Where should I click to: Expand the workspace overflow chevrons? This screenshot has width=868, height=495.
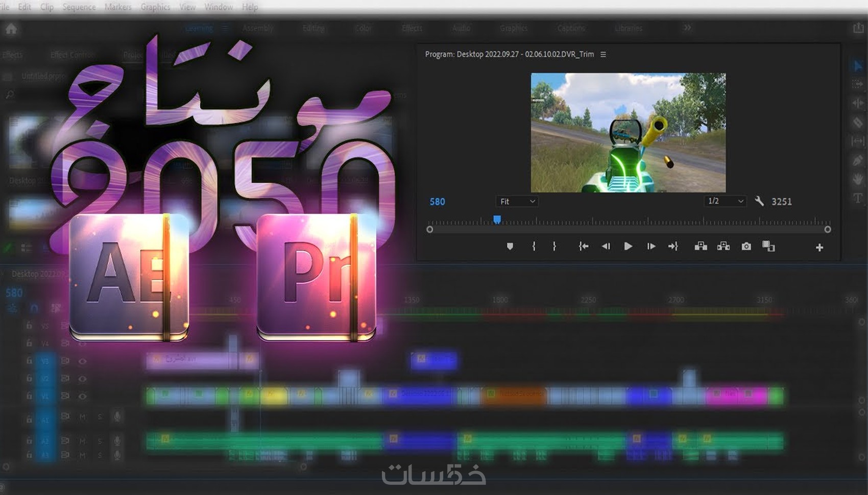tap(687, 28)
